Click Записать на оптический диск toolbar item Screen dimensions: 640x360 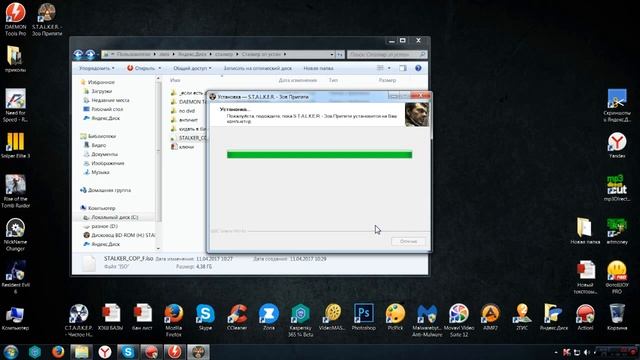click(258, 68)
